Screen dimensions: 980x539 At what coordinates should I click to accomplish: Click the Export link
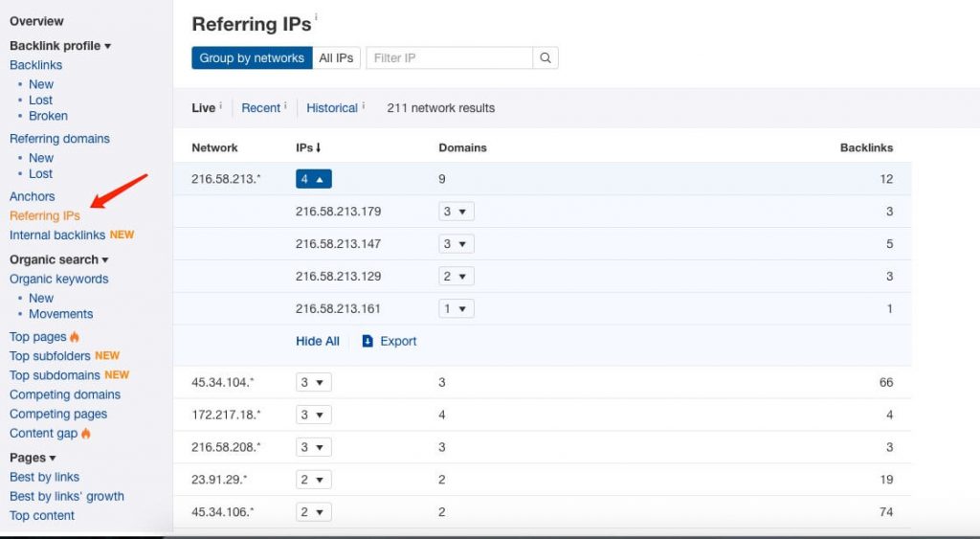coord(398,342)
